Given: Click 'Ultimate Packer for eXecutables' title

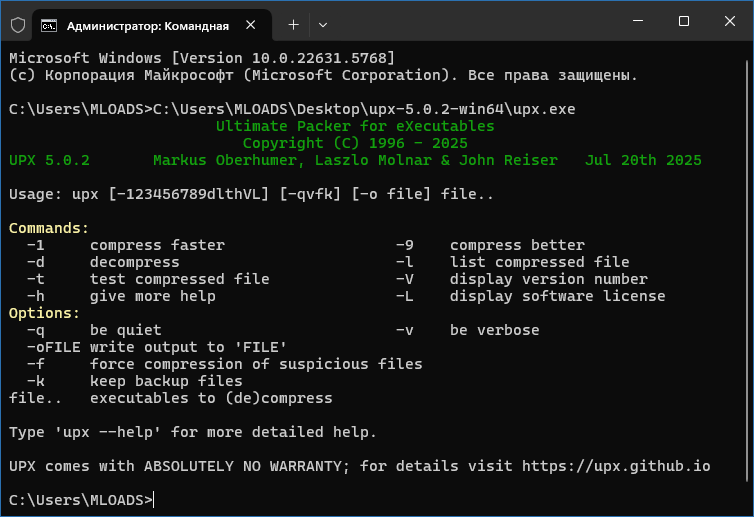Looking at the screenshot, I should pyautogui.click(x=355, y=126).
